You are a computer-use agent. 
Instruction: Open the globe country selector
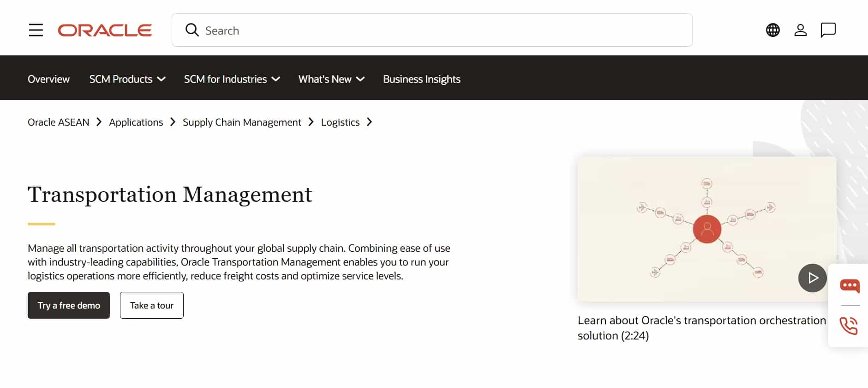[772, 30]
